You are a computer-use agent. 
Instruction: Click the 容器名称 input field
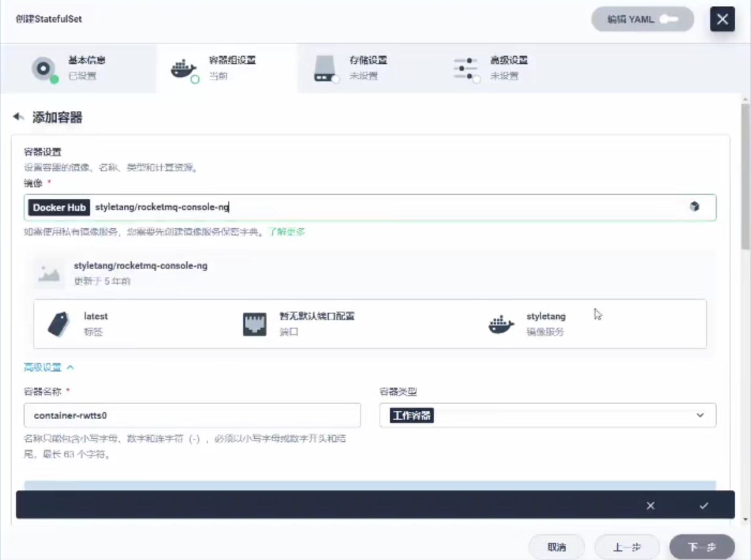point(192,415)
